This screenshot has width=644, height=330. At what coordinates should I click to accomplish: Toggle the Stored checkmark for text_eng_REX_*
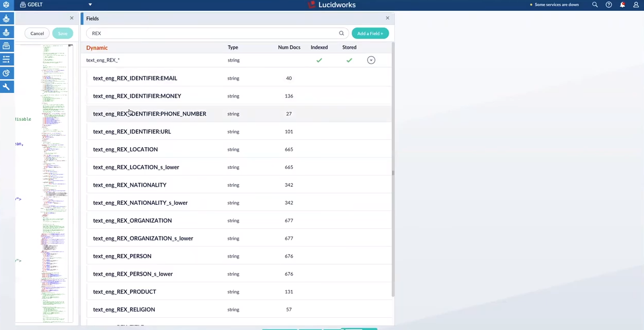[x=349, y=60]
